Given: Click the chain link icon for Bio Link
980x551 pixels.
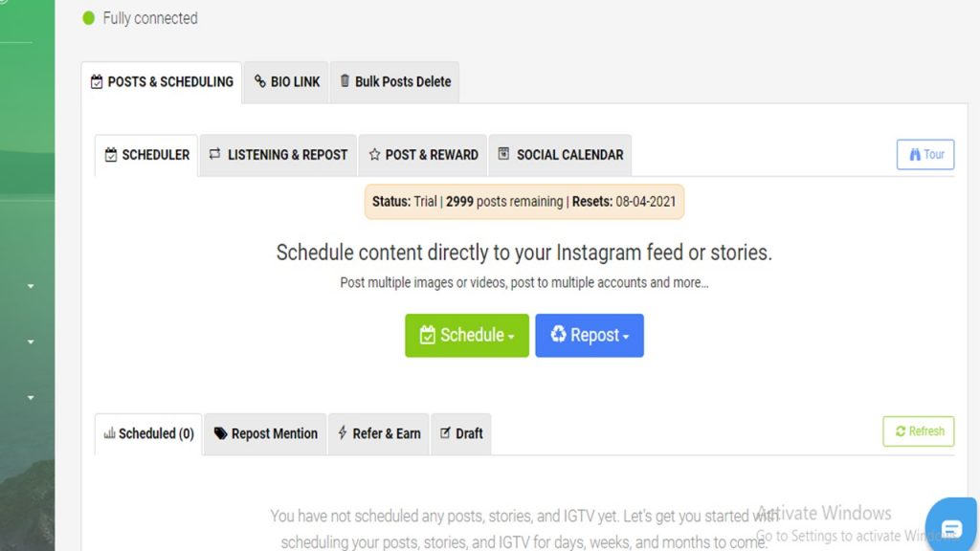Looking at the screenshot, I should pyautogui.click(x=260, y=81).
